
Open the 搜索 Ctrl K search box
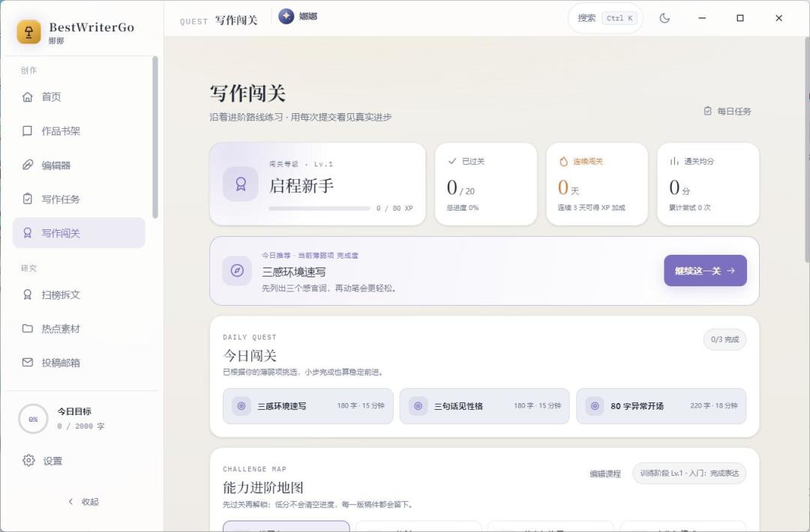point(605,18)
